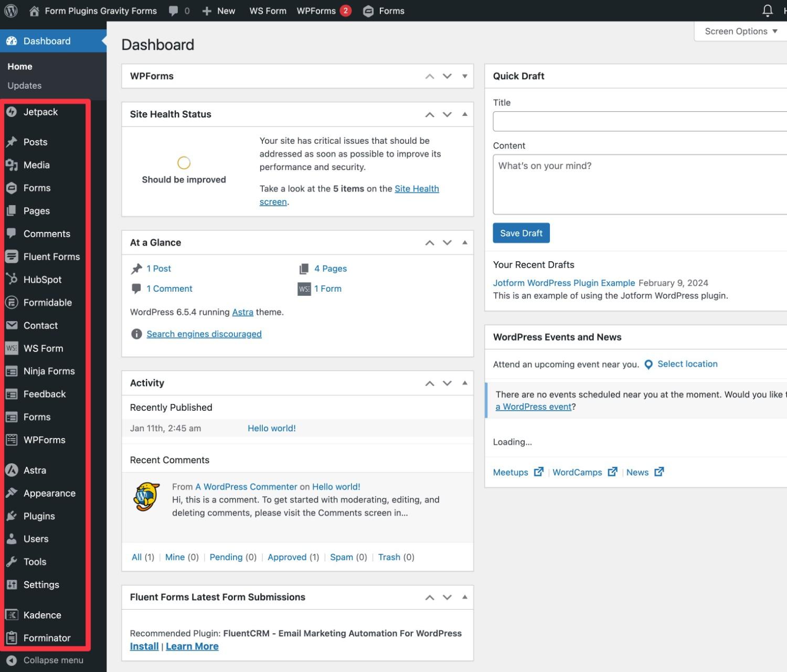This screenshot has width=787, height=672.
Task: Collapse the Activity panel
Action: (464, 383)
